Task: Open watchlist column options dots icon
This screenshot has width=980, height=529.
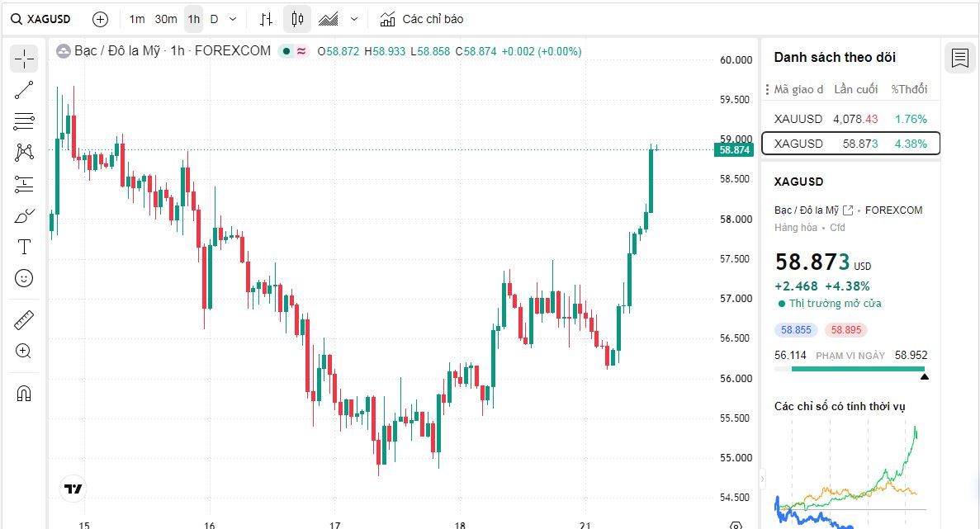Action: (767, 89)
